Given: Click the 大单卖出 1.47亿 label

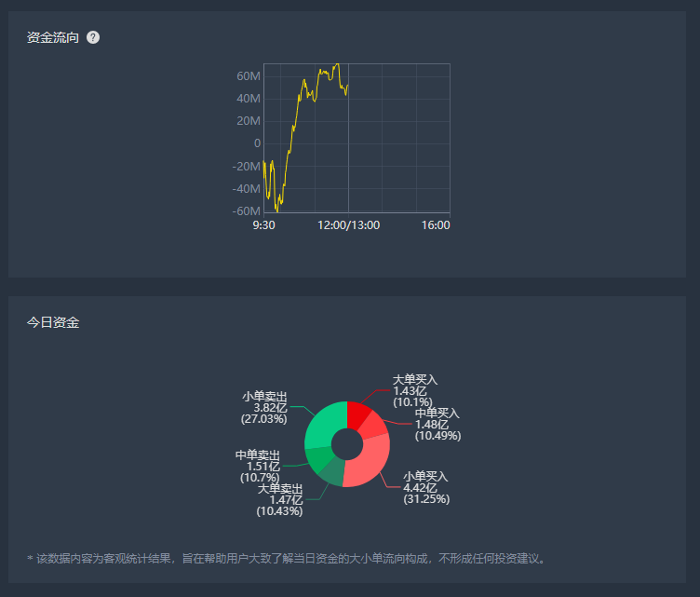Looking at the screenshot, I should click(x=280, y=500).
